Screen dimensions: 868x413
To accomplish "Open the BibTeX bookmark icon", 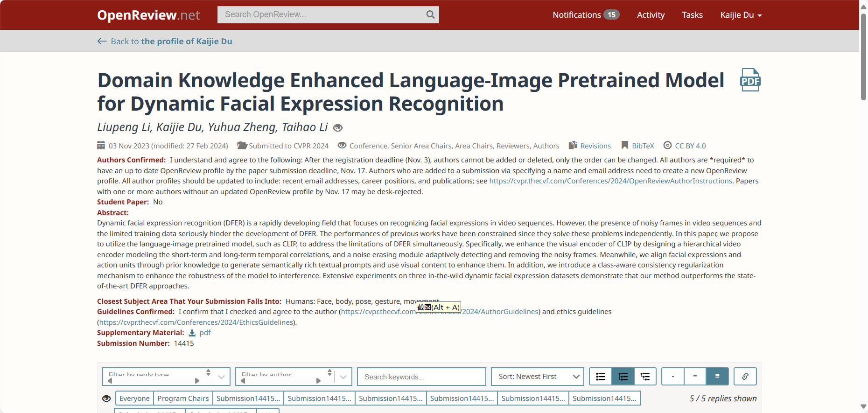I will pos(625,146).
